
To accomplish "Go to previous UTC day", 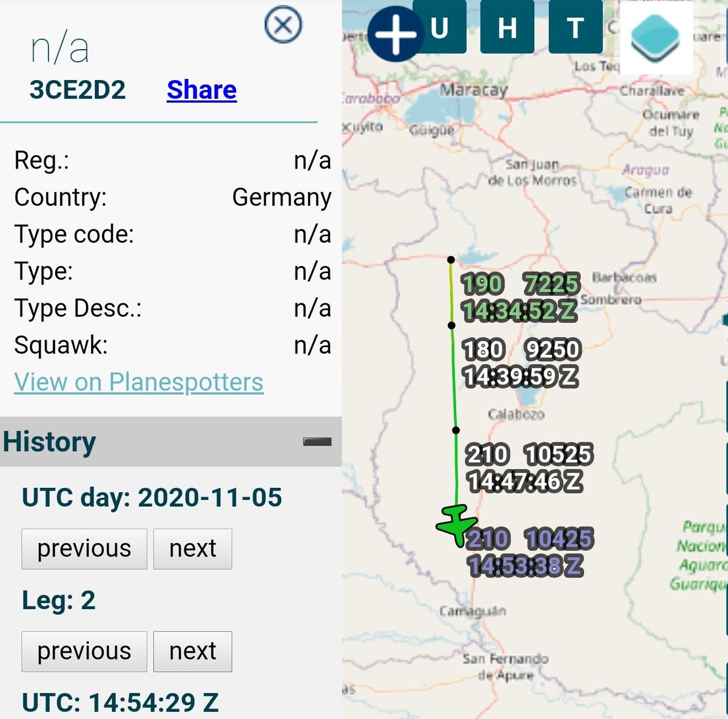I will [84, 549].
